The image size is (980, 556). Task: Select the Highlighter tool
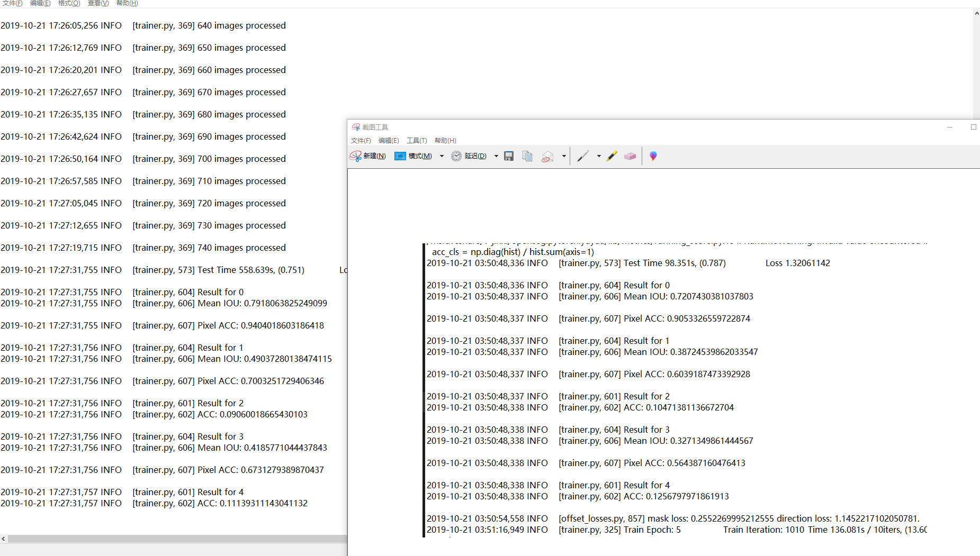pyautogui.click(x=612, y=156)
